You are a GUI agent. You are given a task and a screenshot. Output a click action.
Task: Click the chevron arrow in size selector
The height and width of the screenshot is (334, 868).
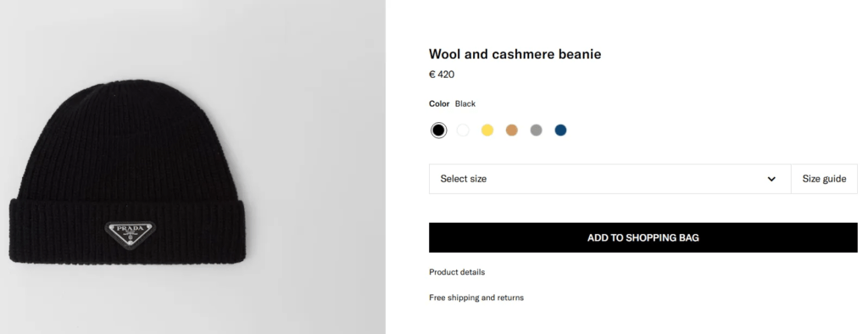pyautogui.click(x=771, y=179)
